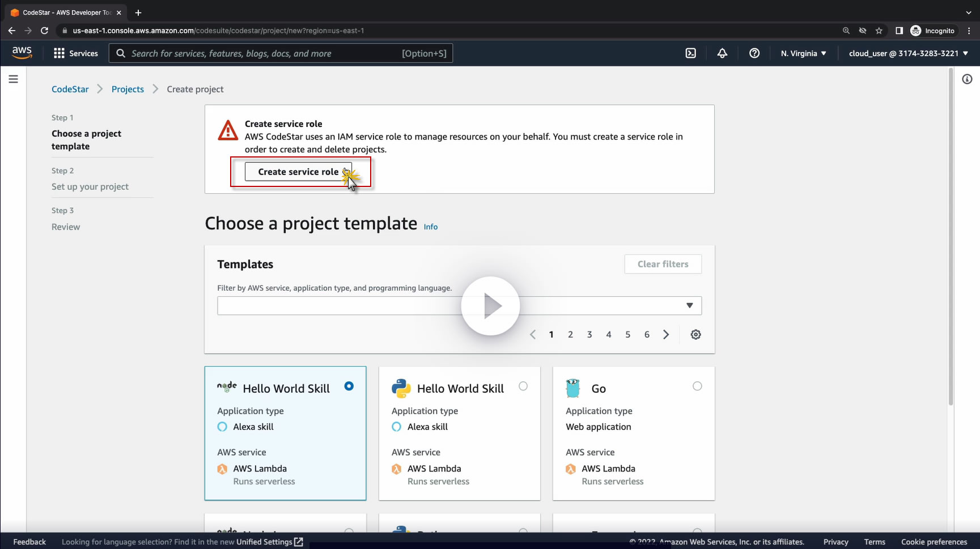Open the Unified Settings external link icon
The width and height of the screenshot is (980, 549).
(299, 542)
